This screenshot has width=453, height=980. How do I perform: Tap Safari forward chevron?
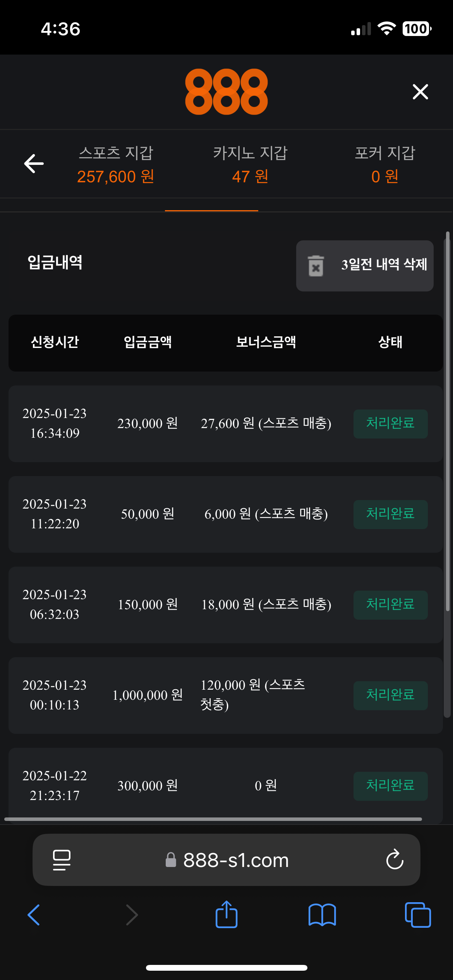click(x=132, y=915)
